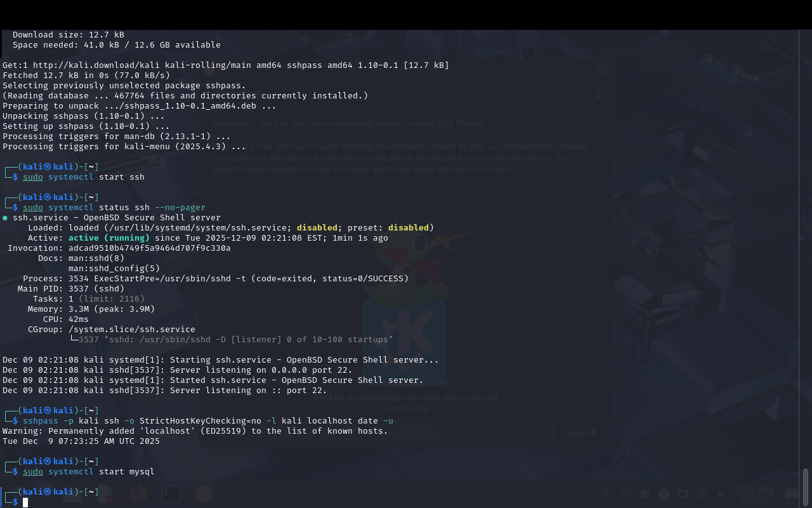The image size is (812, 508).
Task: Open the battery indicator in system tray
Action: pos(701,494)
